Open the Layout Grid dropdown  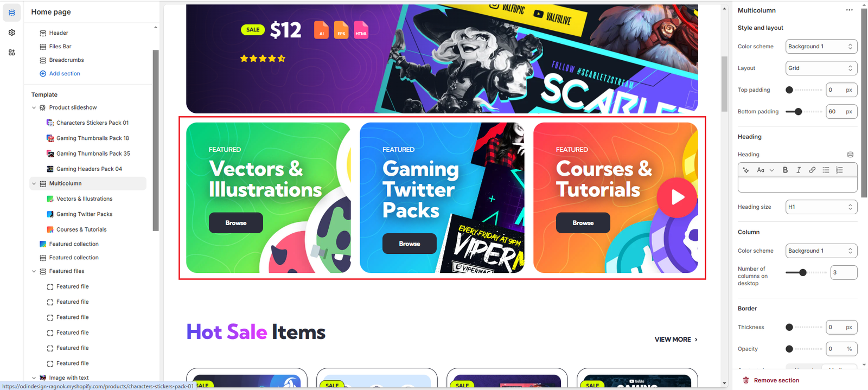821,68
